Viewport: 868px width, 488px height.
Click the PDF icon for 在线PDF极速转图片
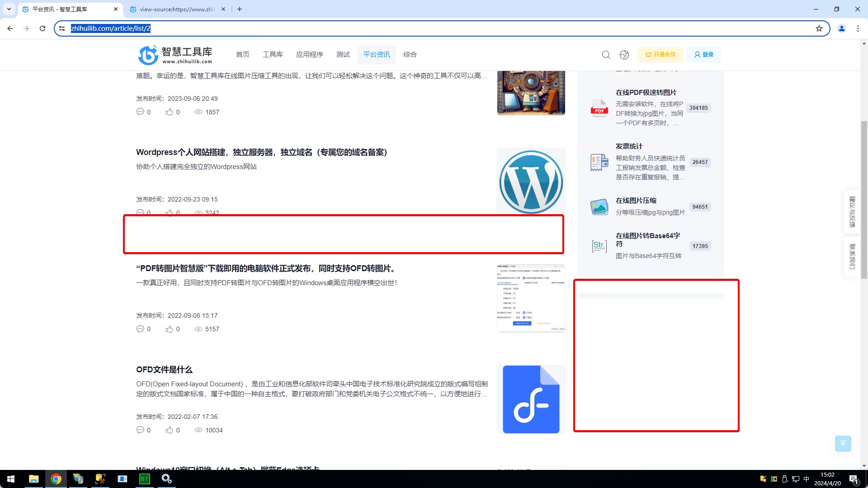(x=599, y=108)
